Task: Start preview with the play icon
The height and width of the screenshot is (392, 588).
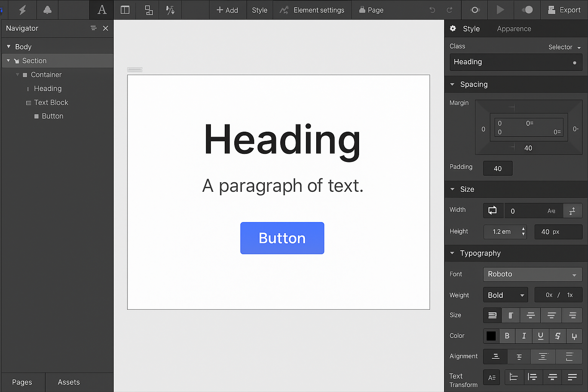Action: pos(500,10)
